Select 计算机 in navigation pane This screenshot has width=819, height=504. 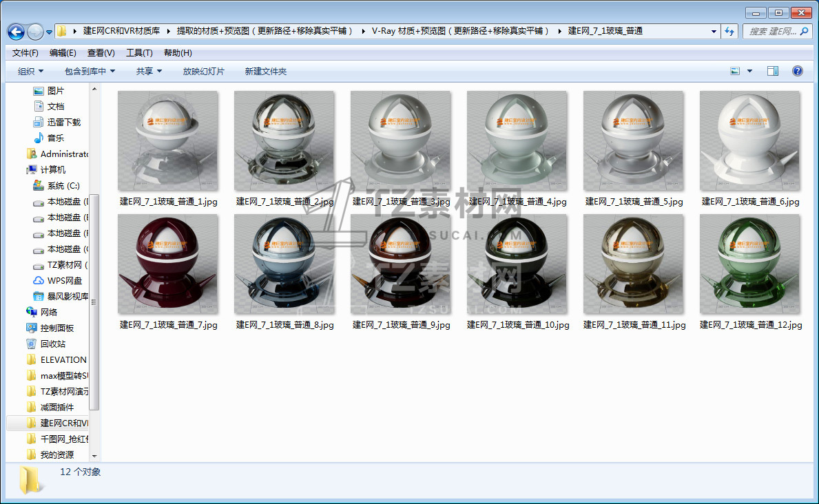pyautogui.click(x=53, y=170)
